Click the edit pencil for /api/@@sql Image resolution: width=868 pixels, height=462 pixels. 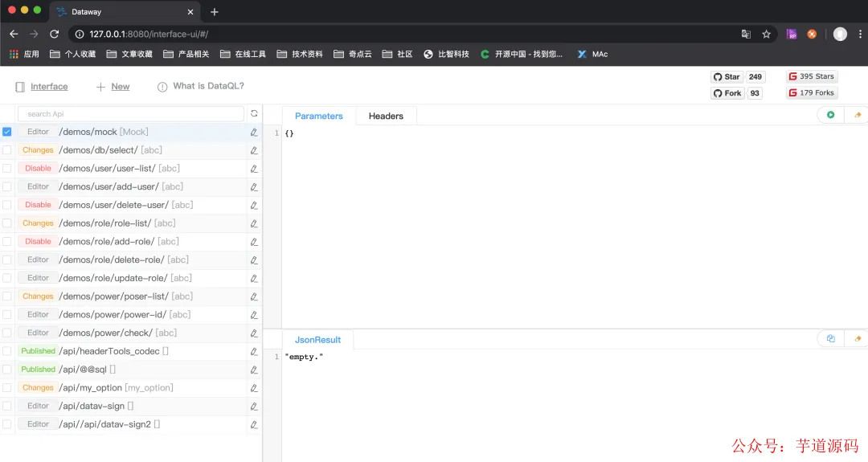tap(253, 370)
